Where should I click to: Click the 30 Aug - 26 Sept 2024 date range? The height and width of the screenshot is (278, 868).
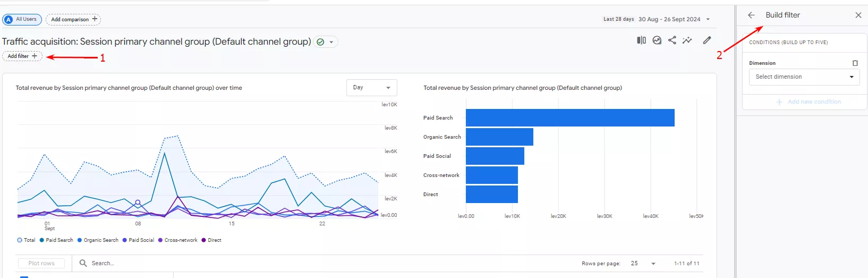pyautogui.click(x=669, y=19)
